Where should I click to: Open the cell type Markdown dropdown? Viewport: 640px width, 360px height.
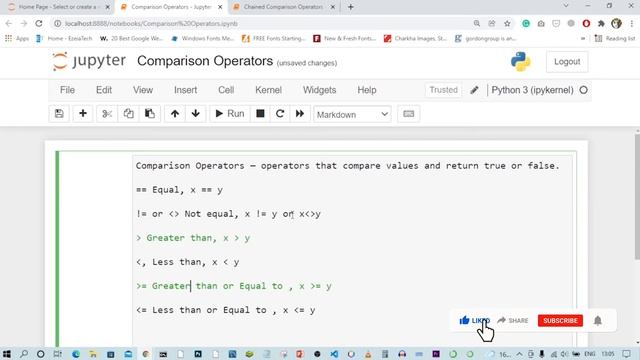(x=352, y=115)
